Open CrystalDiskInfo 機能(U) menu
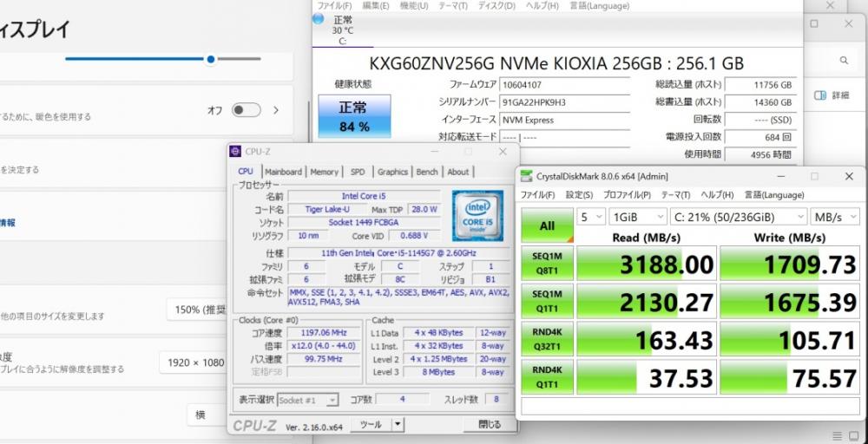Screen dimensions: 868x444 coord(414,6)
